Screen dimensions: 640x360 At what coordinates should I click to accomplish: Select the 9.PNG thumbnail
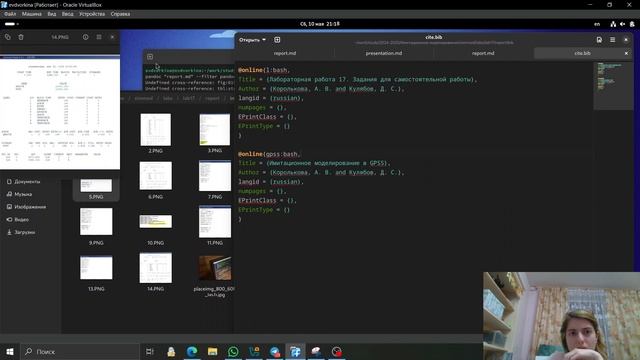point(96,222)
